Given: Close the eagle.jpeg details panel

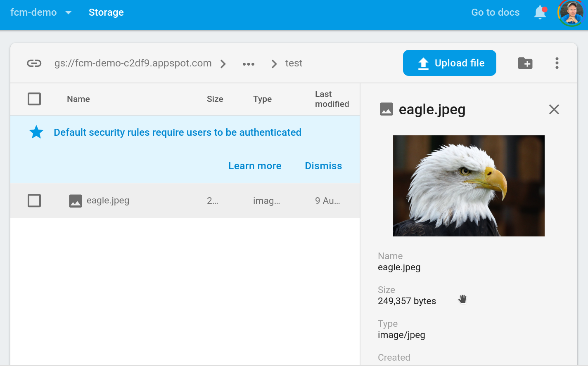Looking at the screenshot, I should (554, 109).
